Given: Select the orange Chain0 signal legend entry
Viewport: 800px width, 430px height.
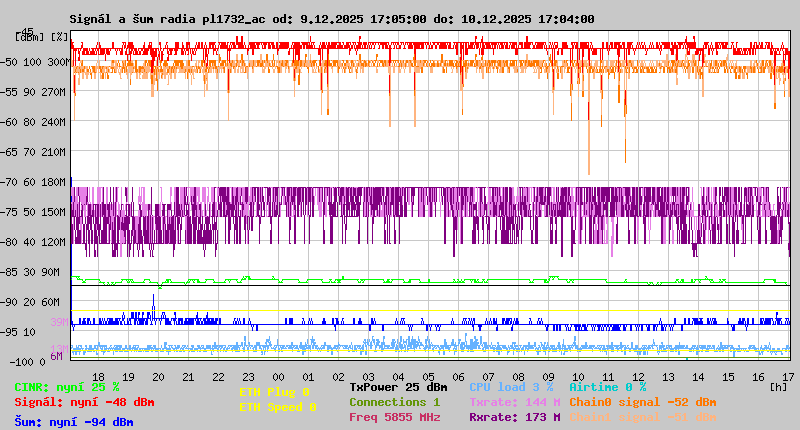Looking at the screenshot, I should (642, 402).
